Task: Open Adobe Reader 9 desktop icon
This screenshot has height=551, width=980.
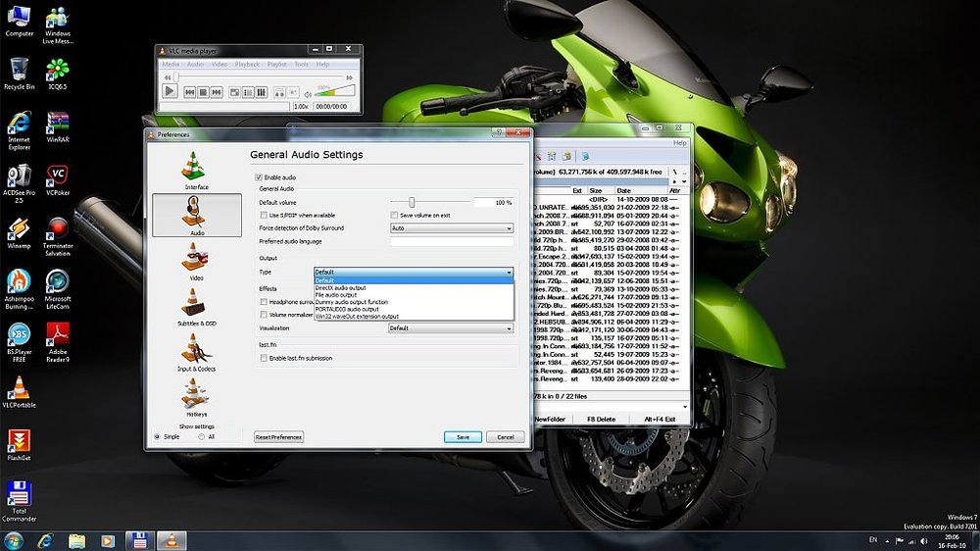Action: pyautogui.click(x=58, y=342)
